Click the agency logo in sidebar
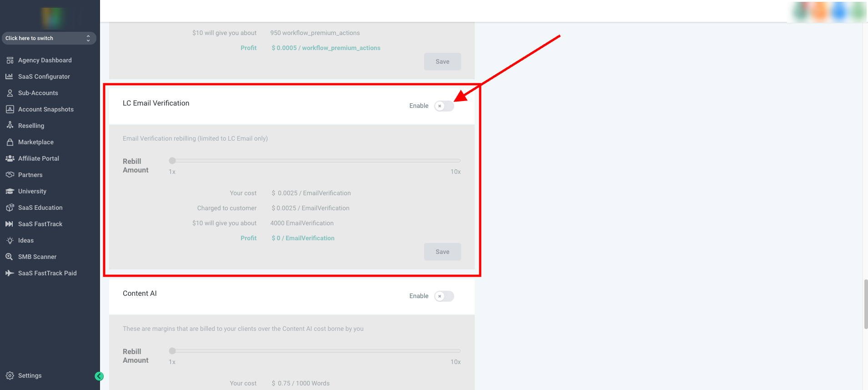 [52, 18]
